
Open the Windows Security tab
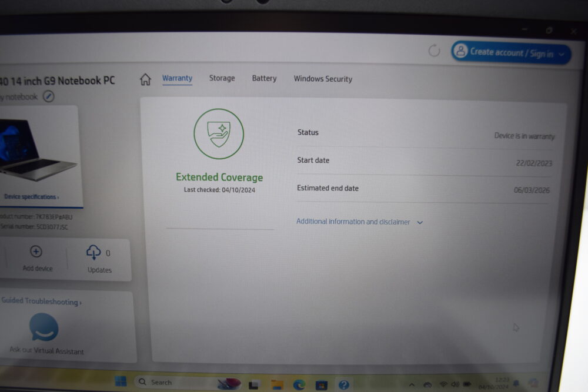tap(323, 79)
